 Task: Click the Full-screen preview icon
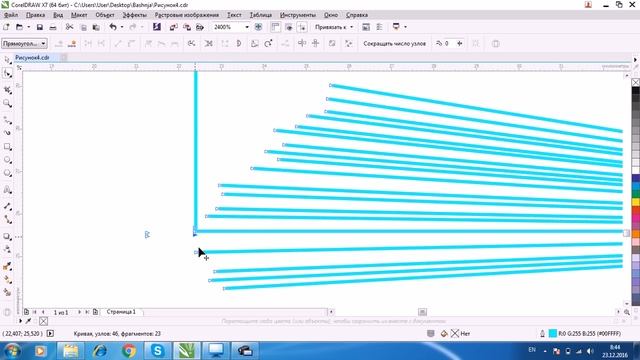point(258,27)
